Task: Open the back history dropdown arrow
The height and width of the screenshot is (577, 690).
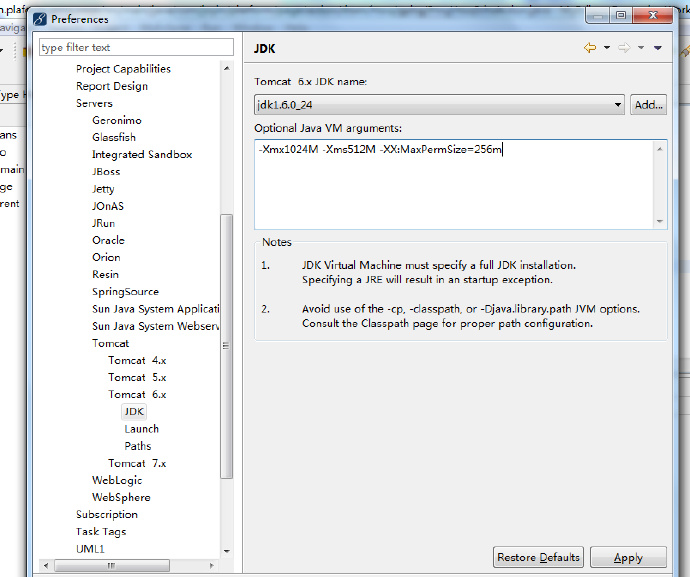Action: pos(607,48)
